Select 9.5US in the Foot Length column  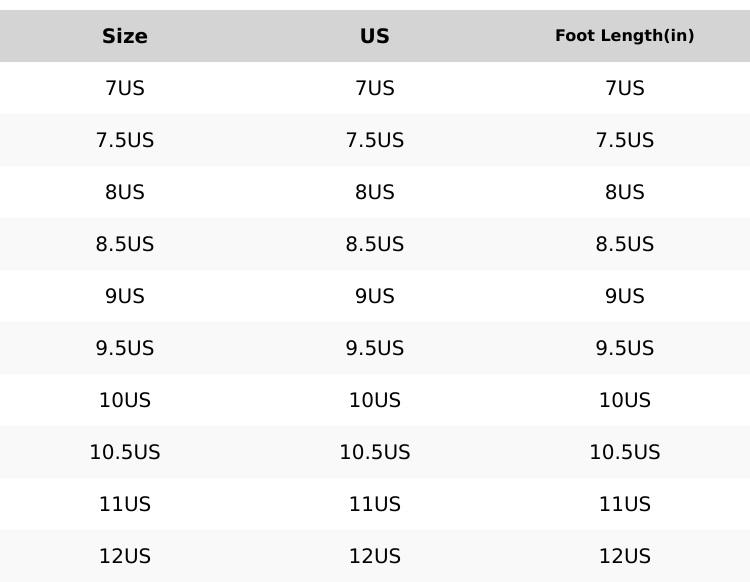coord(625,348)
